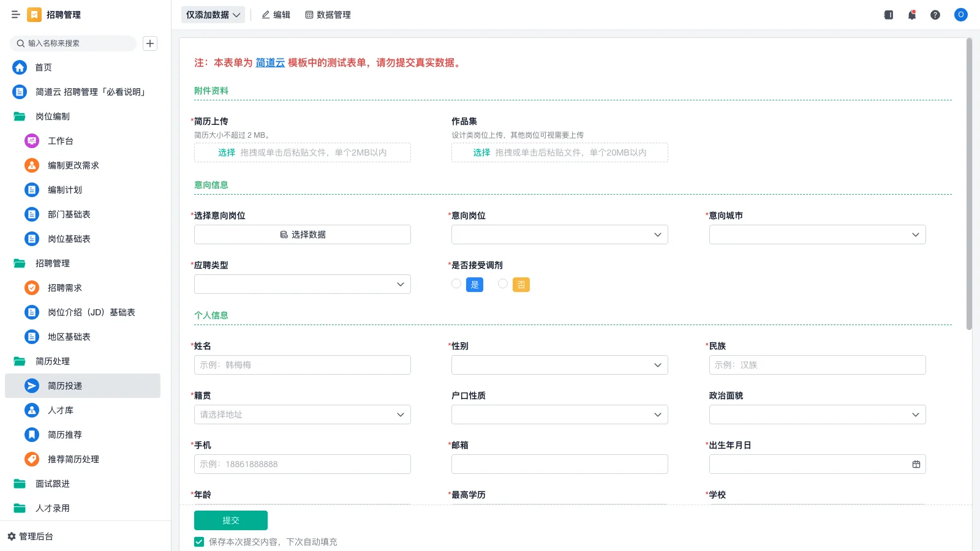
Task: Open 首页 via the blue home icon
Action: point(20,67)
